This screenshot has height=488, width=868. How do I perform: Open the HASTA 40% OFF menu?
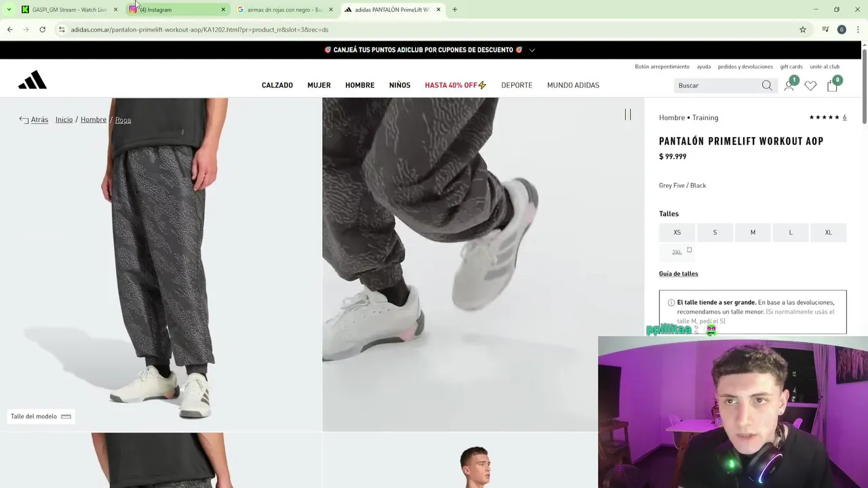pyautogui.click(x=456, y=85)
